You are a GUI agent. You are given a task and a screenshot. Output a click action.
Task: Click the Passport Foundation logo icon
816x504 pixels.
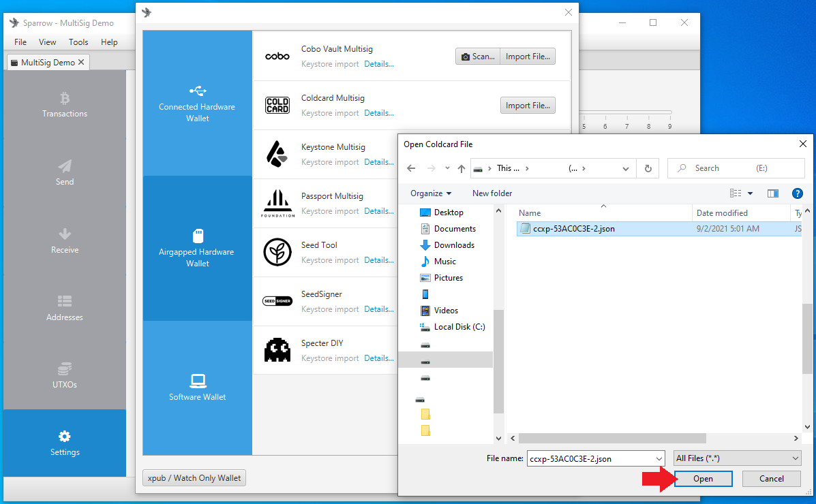tap(277, 204)
